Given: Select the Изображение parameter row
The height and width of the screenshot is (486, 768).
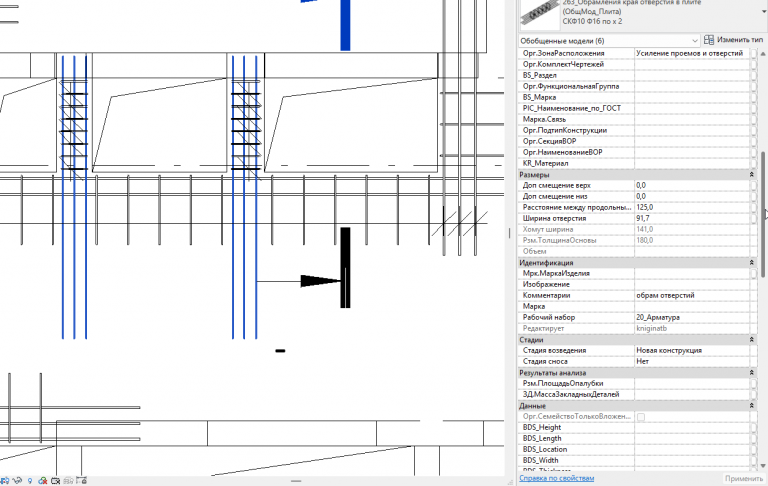Looking at the screenshot, I should 638,284.
